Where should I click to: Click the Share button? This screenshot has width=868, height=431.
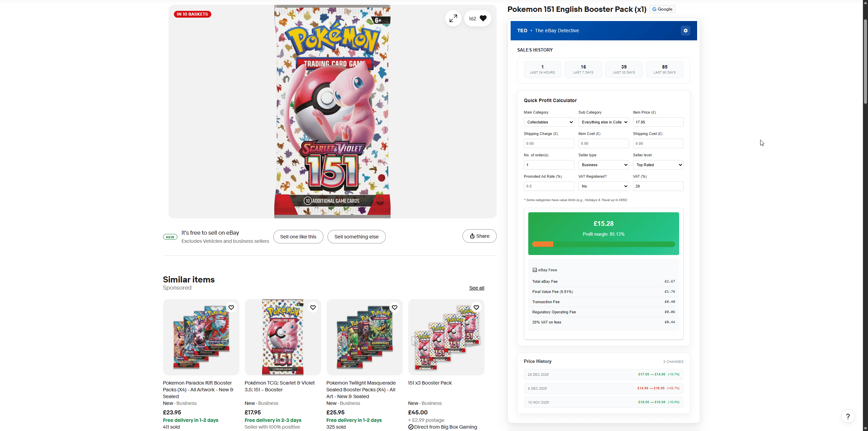tap(479, 236)
